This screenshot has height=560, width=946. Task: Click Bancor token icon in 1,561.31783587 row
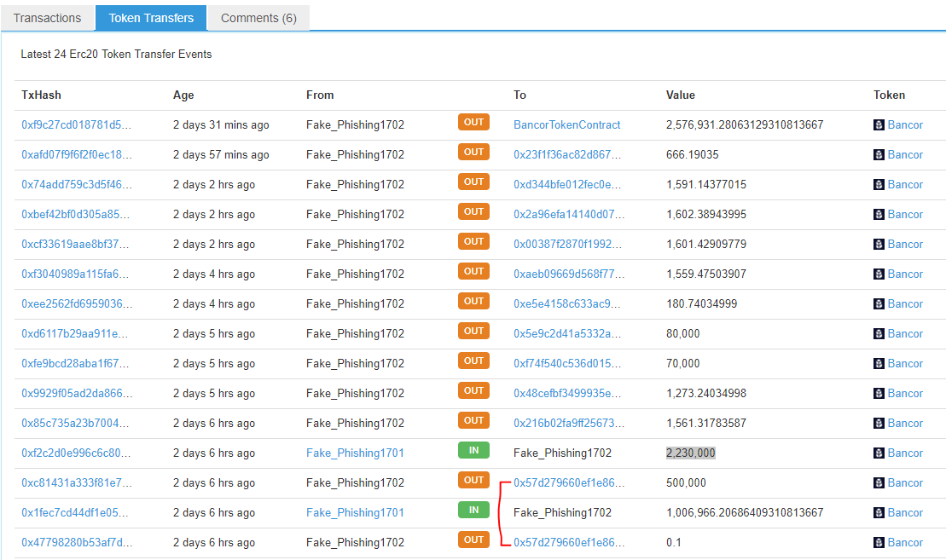click(x=879, y=423)
